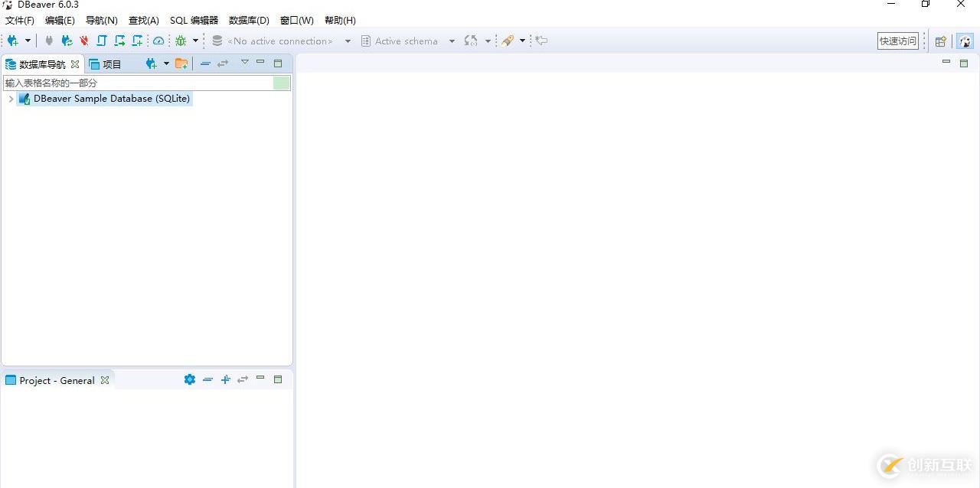Click the brush icon in the main toolbar

tap(508, 41)
